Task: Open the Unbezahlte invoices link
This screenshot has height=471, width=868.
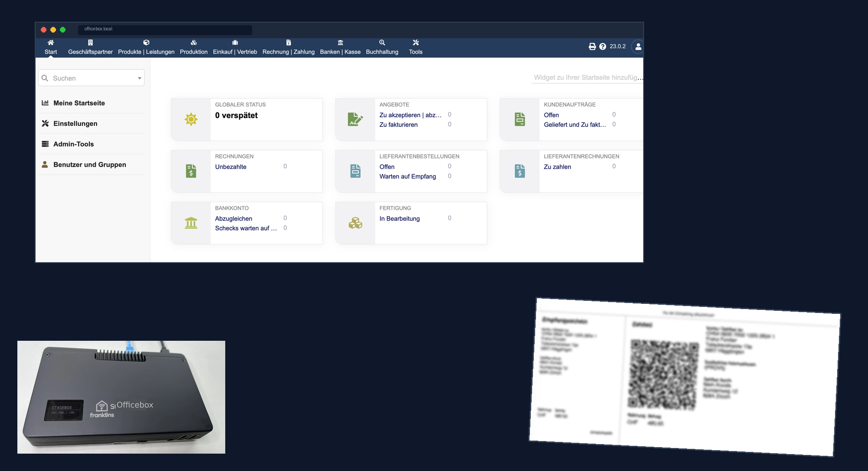Action: point(231,167)
